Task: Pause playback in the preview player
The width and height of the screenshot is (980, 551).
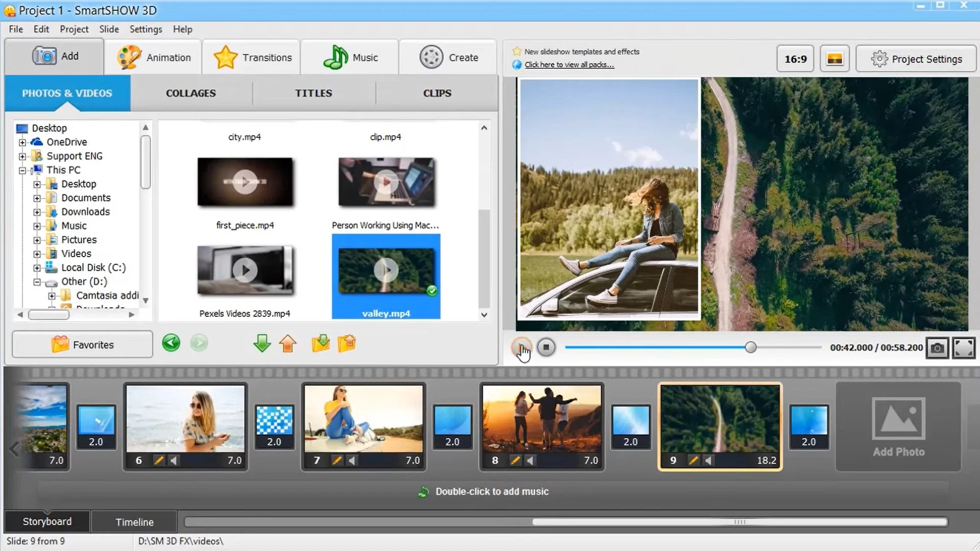Action: tap(521, 347)
